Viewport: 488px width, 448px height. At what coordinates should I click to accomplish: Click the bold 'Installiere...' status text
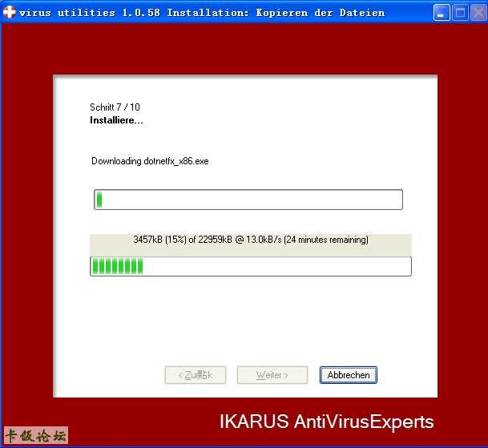coord(116,120)
